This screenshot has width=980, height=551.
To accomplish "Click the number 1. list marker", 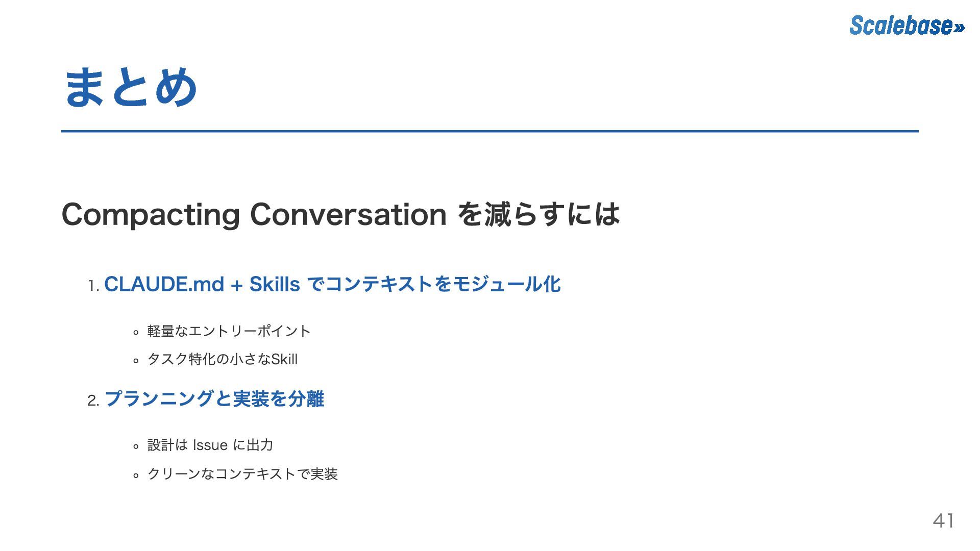I will (x=93, y=286).
